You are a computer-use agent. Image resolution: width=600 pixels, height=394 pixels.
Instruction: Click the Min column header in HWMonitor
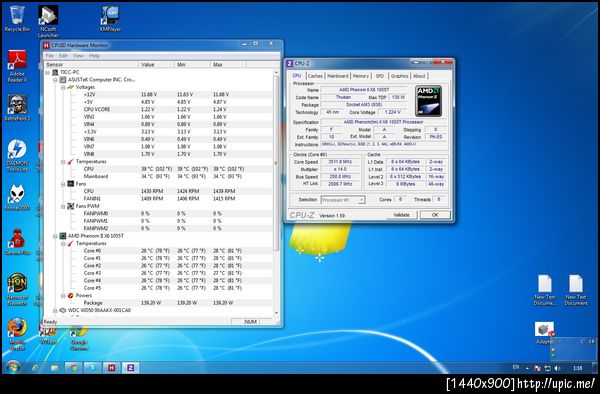click(x=192, y=65)
